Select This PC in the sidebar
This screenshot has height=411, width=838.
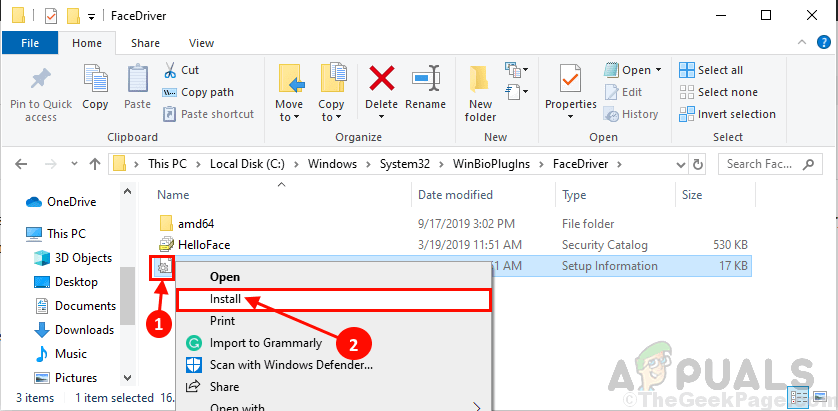point(56,234)
